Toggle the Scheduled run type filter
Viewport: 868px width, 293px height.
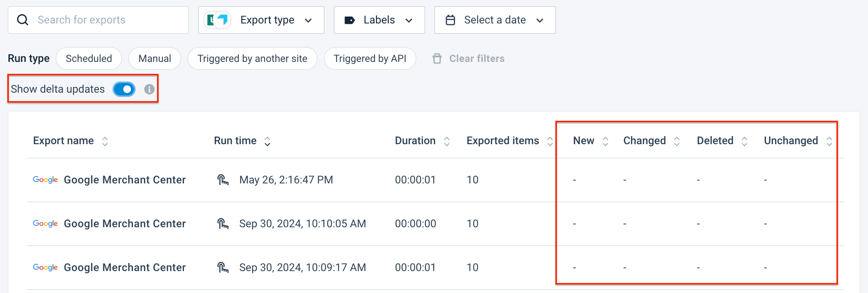pyautogui.click(x=89, y=58)
